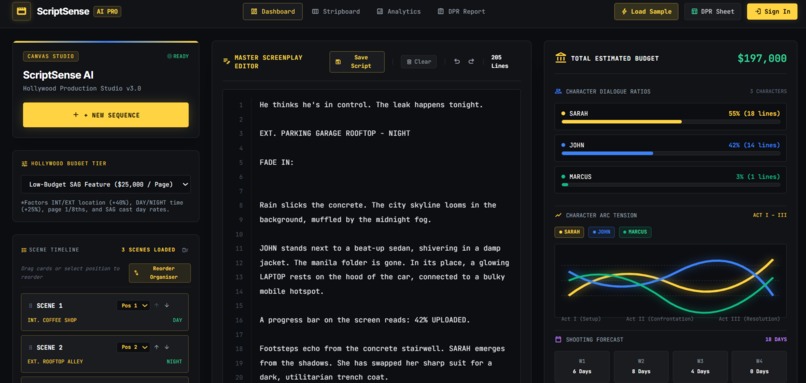Click the 205 Lines counter
Image resolution: width=806 pixels, height=383 pixels.
[499, 62]
